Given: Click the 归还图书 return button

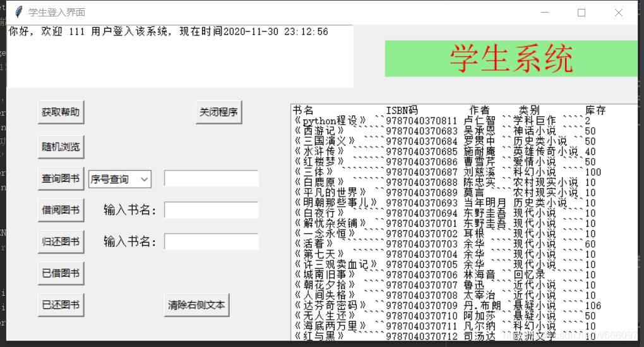Looking at the screenshot, I should point(61,241).
